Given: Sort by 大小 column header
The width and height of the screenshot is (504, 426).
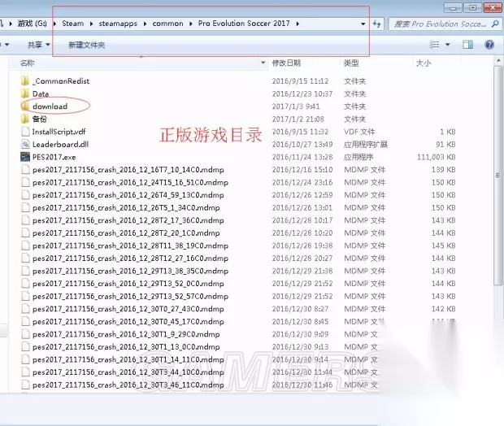Looking at the screenshot, I should (x=424, y=63).
